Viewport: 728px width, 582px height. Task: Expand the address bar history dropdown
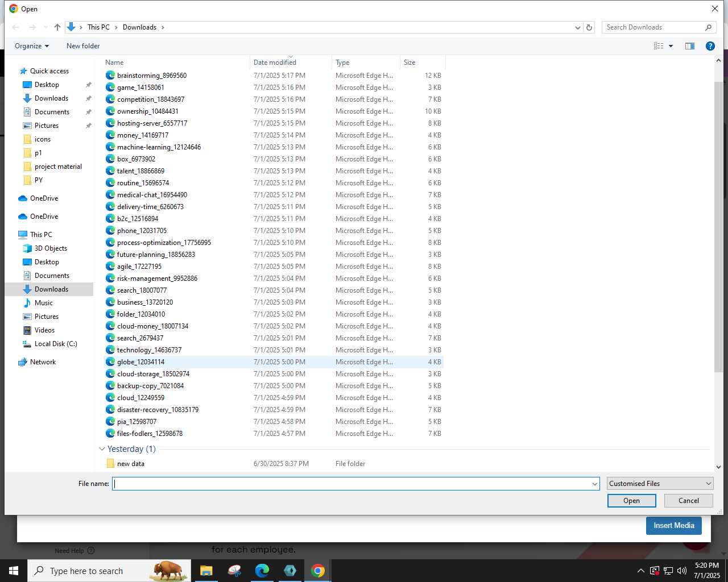[578, 27]
